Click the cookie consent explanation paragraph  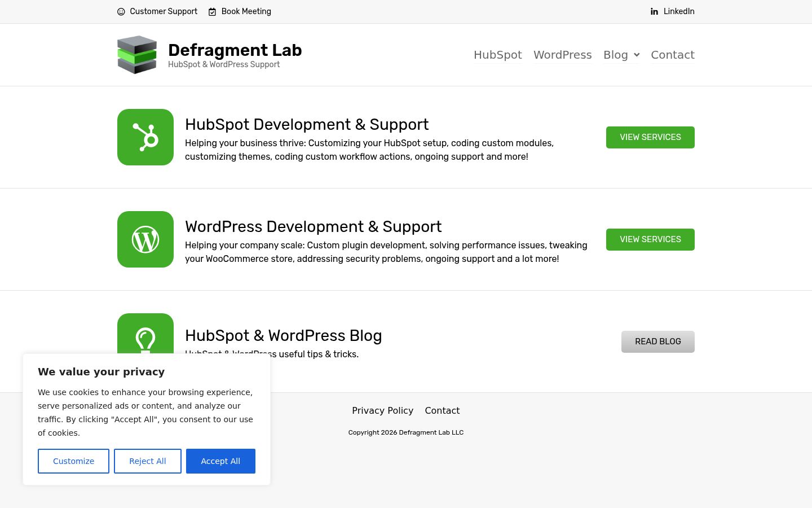click(145, 413)
